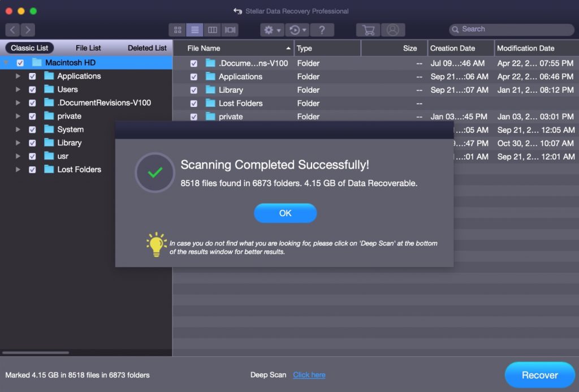This screenshot has height=392, width=579.
Task: Click the 'Marked 4.15 GB' status text
Action: (x=77, y=375)
